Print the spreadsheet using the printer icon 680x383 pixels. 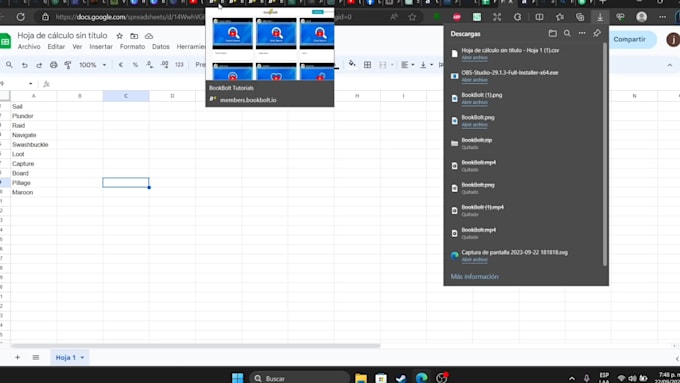click(x=53, y=65)
